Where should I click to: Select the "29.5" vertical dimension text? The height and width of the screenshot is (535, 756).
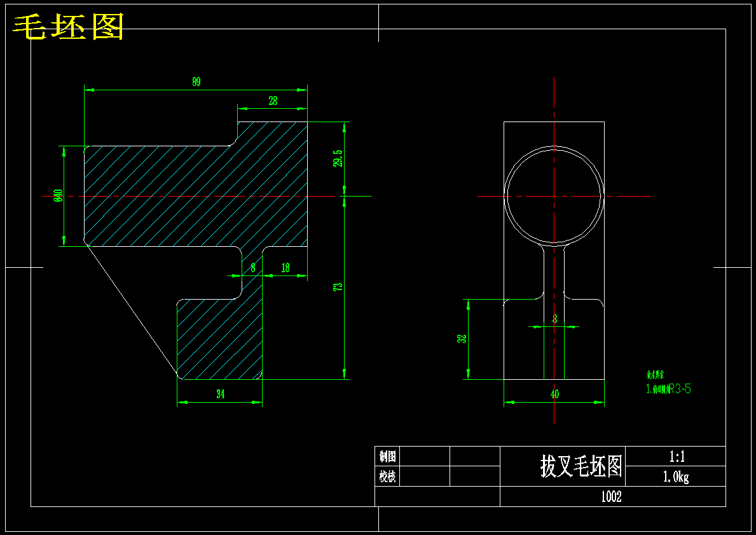338,158
